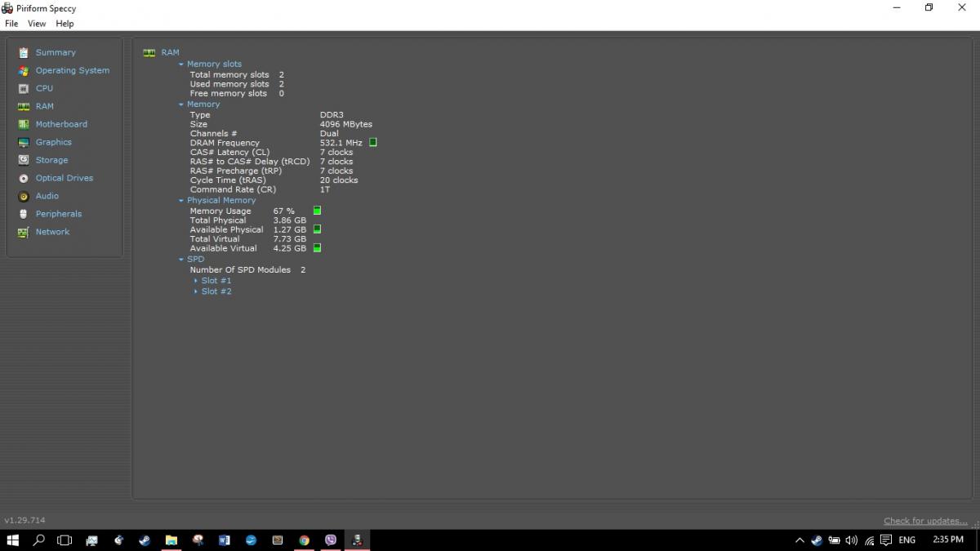Click version number v1.29.714
This screenshot has width=980, height=551.
tap(24, 520)
